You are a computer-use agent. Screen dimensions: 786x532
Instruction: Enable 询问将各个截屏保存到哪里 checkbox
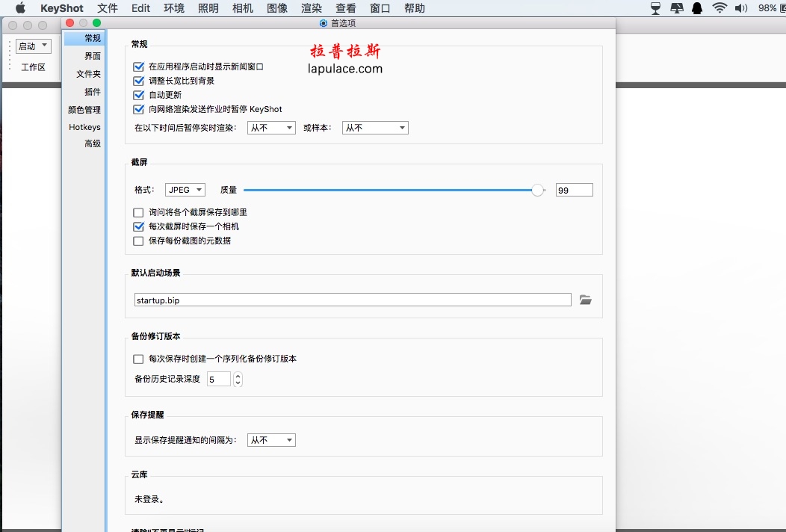pos(138,213)
